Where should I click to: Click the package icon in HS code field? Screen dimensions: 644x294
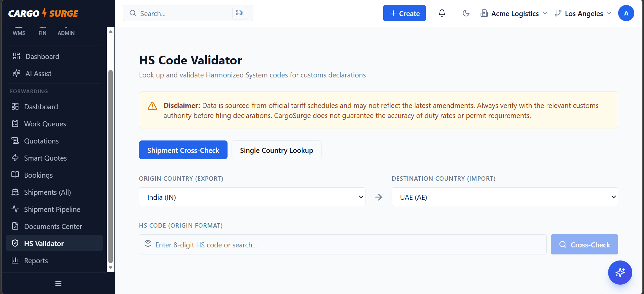click(x=148, y=244)
